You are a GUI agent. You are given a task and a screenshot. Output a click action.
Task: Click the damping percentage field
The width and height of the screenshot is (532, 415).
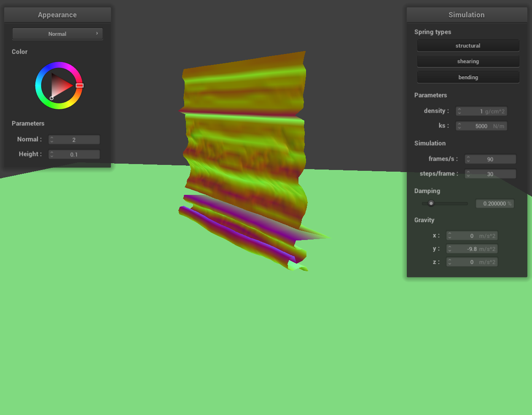495,204
